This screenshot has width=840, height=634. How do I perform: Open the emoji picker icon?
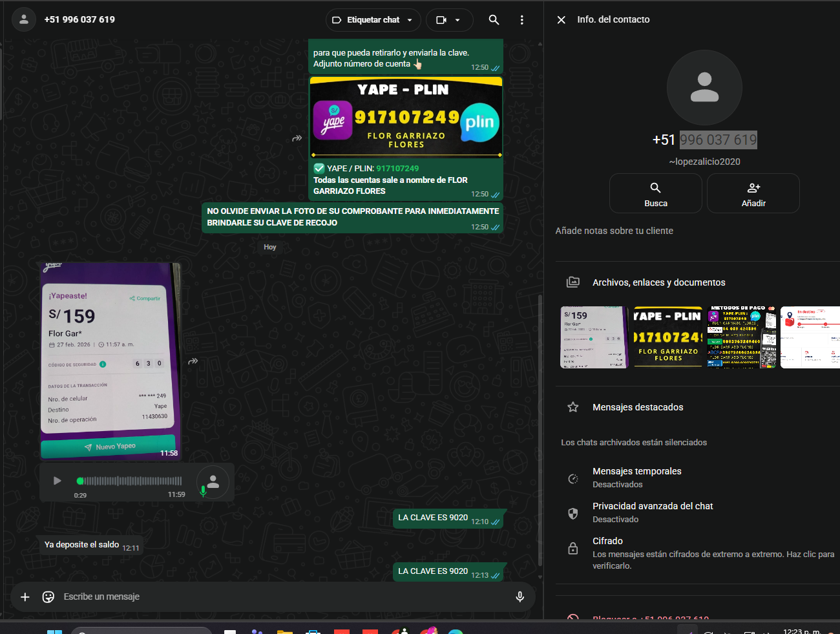pos(48,597)
